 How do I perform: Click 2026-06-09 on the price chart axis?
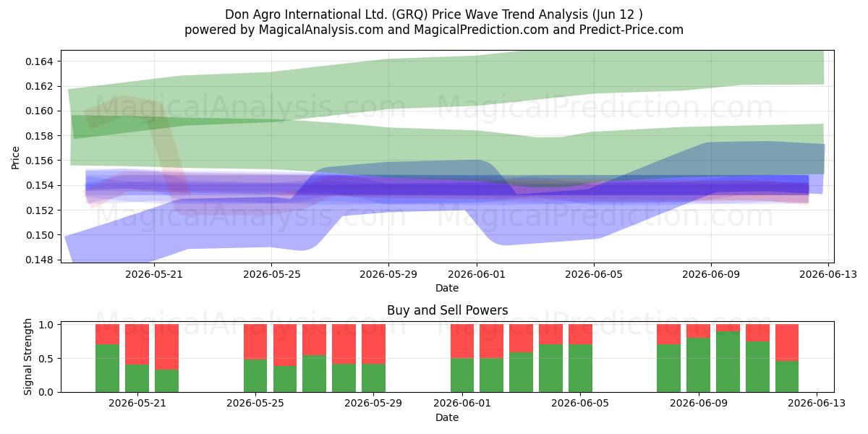point(712,274)
